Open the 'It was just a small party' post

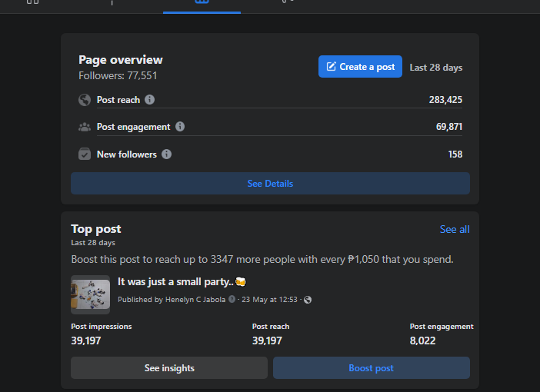(x=182, y=281)
